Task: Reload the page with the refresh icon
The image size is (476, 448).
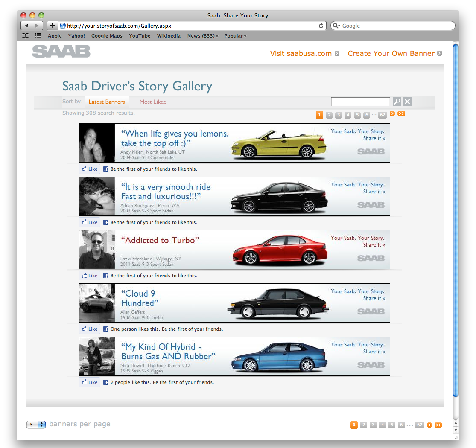Action: (x=321, y=26)
